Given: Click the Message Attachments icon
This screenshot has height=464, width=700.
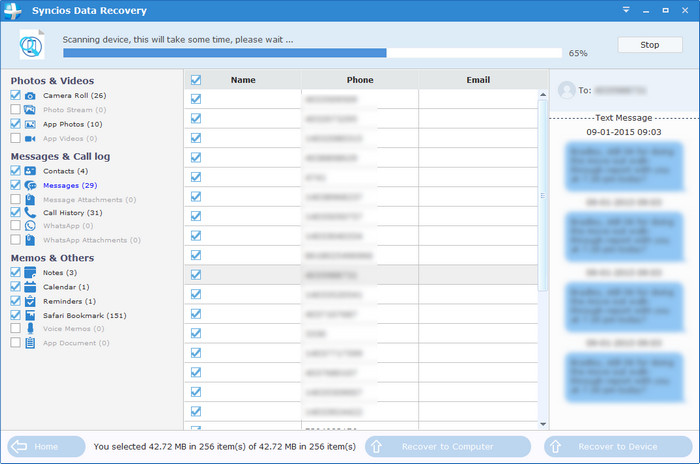Looking at the screenshot, I should click(30, 199).
